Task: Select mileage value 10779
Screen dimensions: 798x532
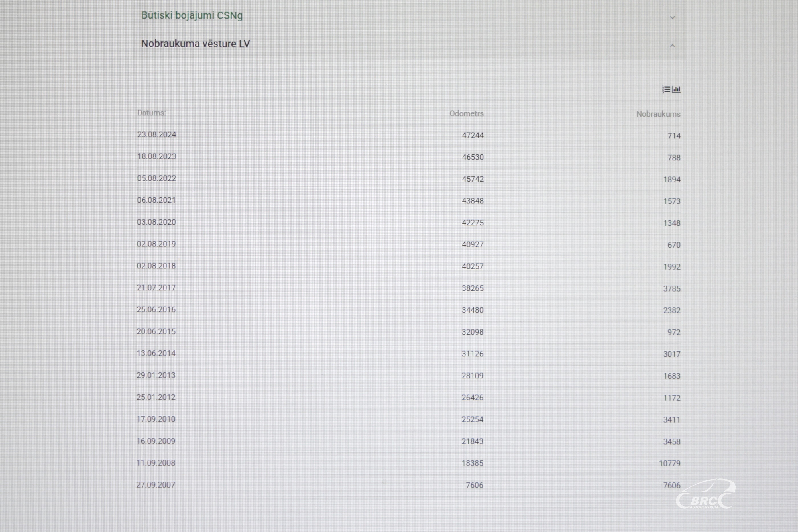Action: click(x=670, y=463)
